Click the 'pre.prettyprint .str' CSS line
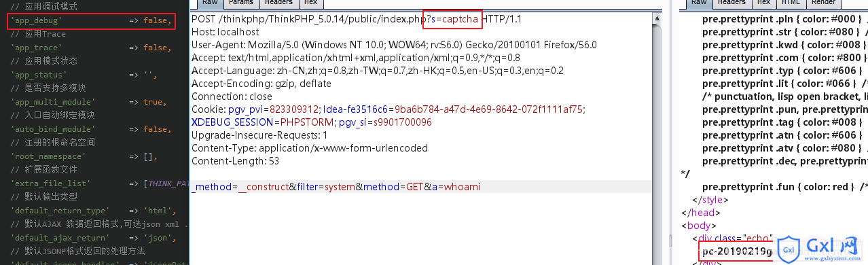 click(784, 32)
